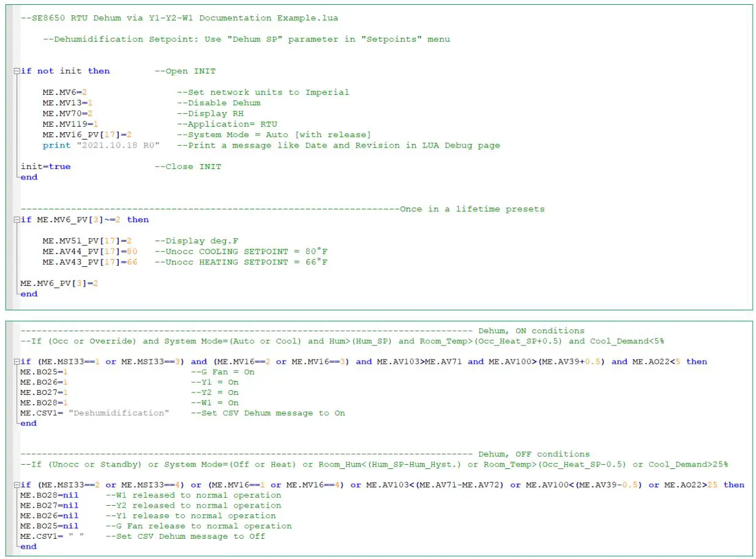This screenshot has width=756, height=559.
Task: Click the 'Y1 release to normal operation' comment
Action: (x=191, y=516)
